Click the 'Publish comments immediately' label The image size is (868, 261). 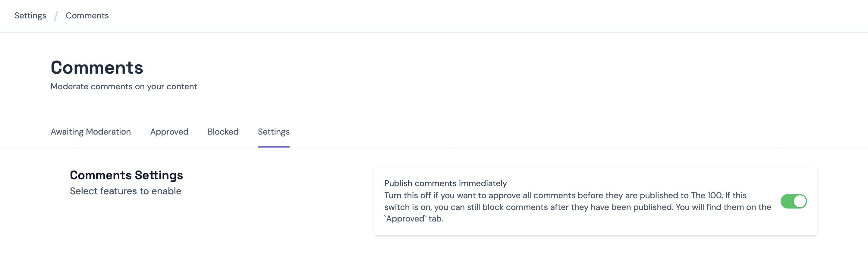(445, 183)
